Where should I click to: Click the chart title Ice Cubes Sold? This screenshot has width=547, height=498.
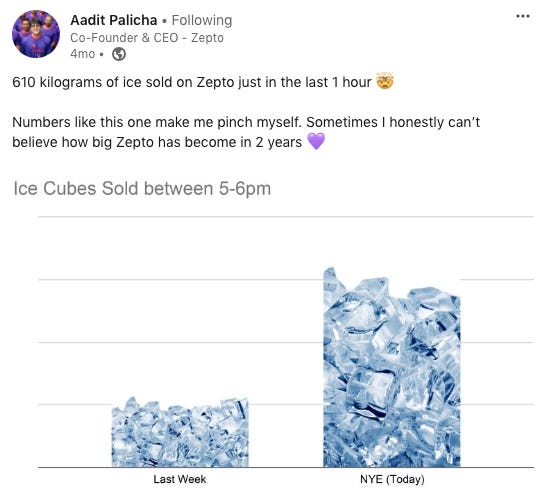tap(142, 189)
